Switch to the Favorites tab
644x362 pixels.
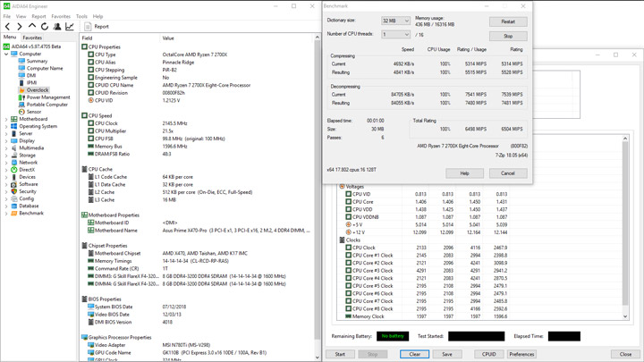(x=32, y=38)
